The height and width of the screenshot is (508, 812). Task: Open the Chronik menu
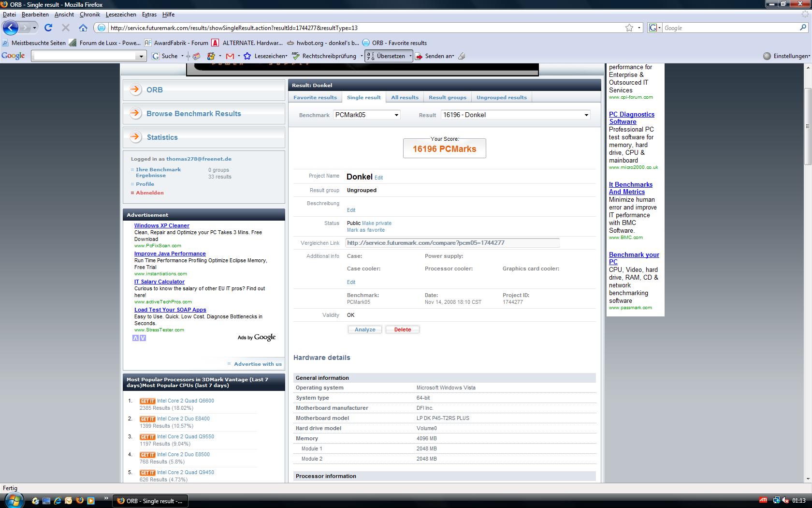(90, 15)
